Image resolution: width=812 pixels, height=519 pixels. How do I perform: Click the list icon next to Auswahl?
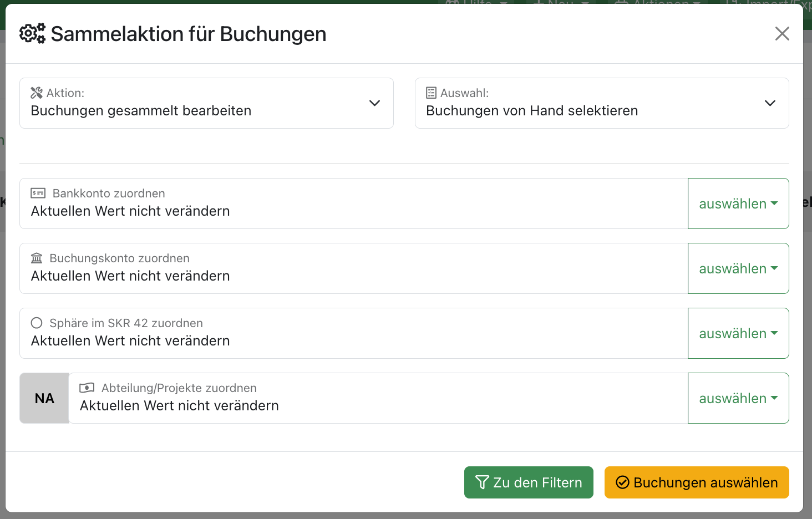(x=431, y=93)
